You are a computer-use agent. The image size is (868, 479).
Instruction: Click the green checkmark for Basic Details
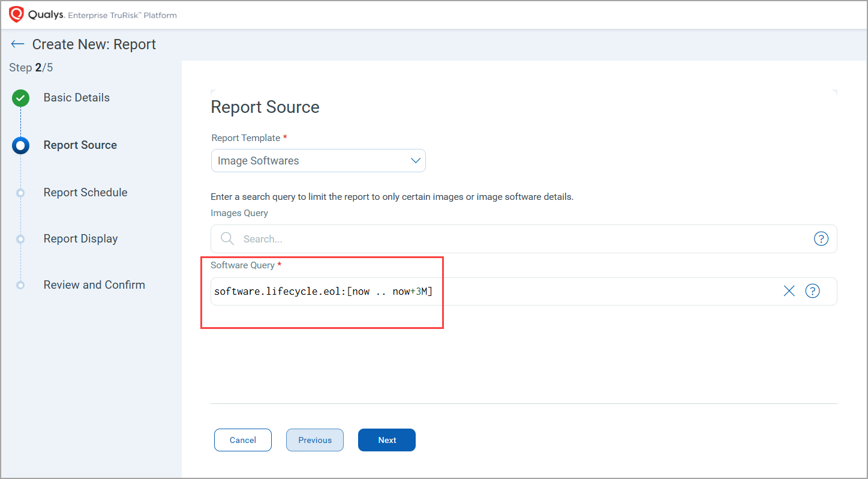coord(21,98)
